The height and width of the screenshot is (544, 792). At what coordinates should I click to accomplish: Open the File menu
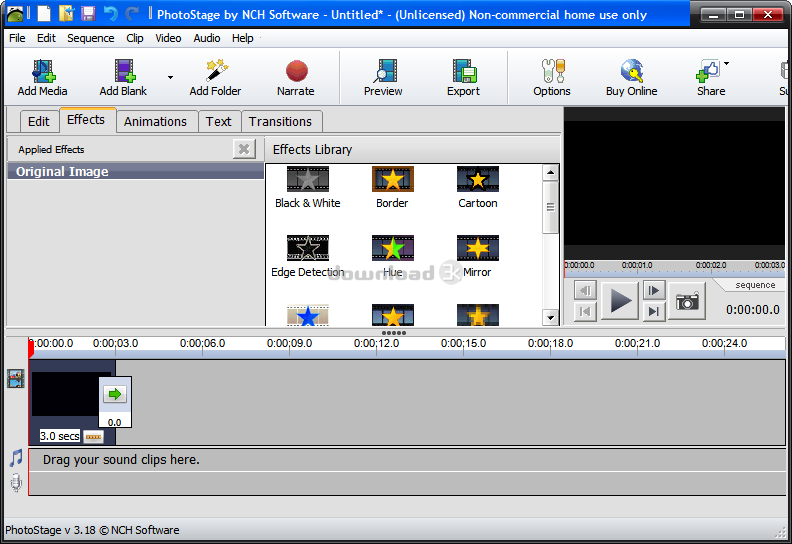coord(17,38)
